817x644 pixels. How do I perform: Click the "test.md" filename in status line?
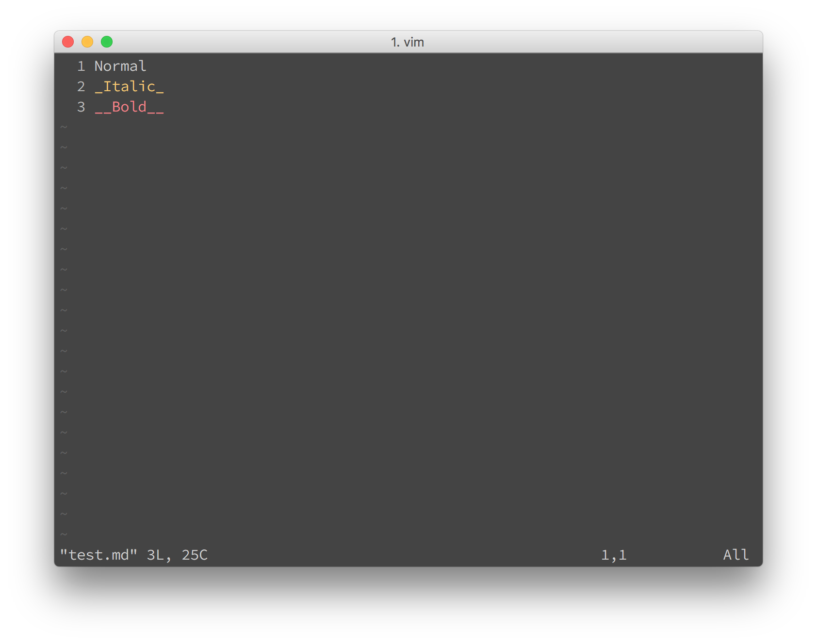(x=98, y=555)
